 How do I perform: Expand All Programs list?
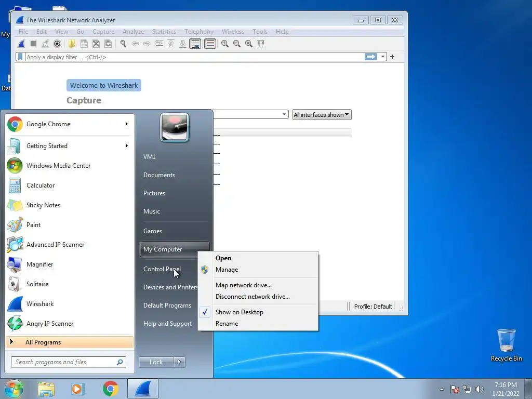(70, 342)
